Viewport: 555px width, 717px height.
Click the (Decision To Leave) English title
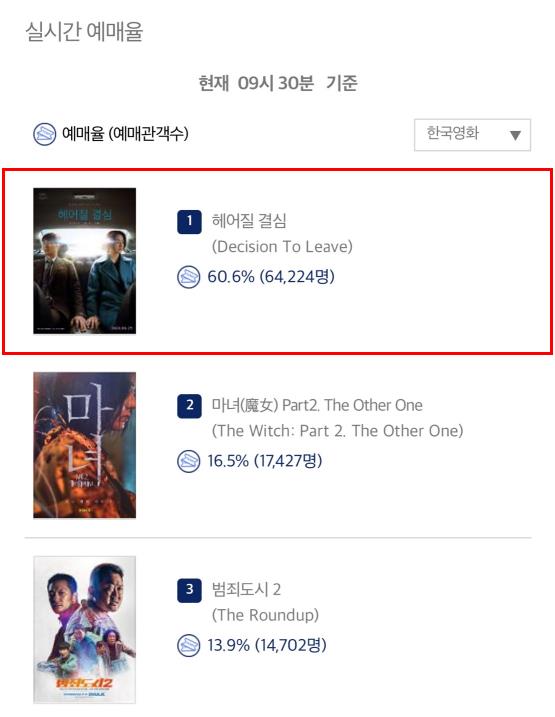282,247
